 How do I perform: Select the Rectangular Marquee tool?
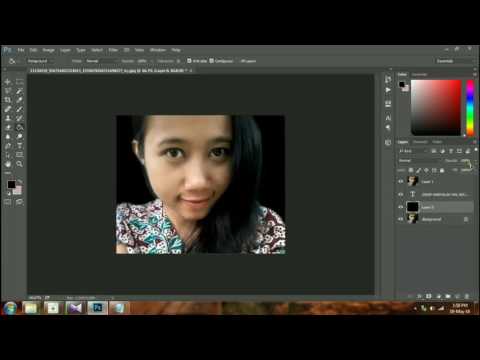19,82
